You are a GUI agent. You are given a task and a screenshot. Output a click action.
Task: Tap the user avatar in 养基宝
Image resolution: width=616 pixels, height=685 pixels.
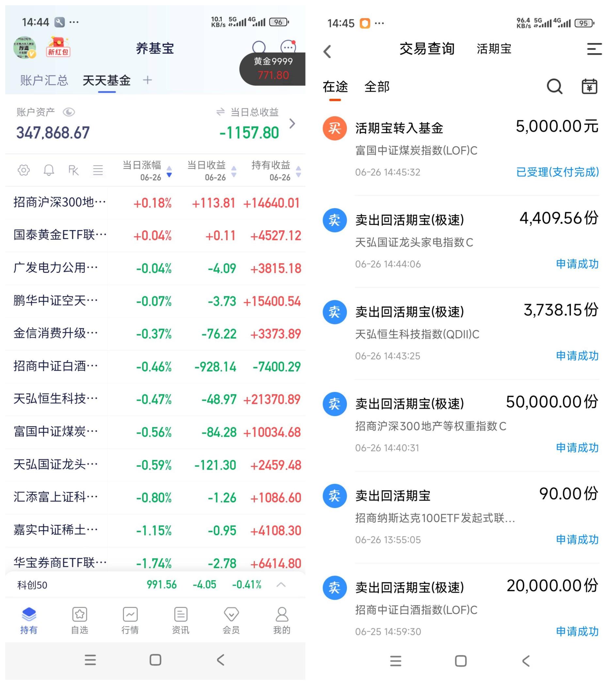click(25, 48)
